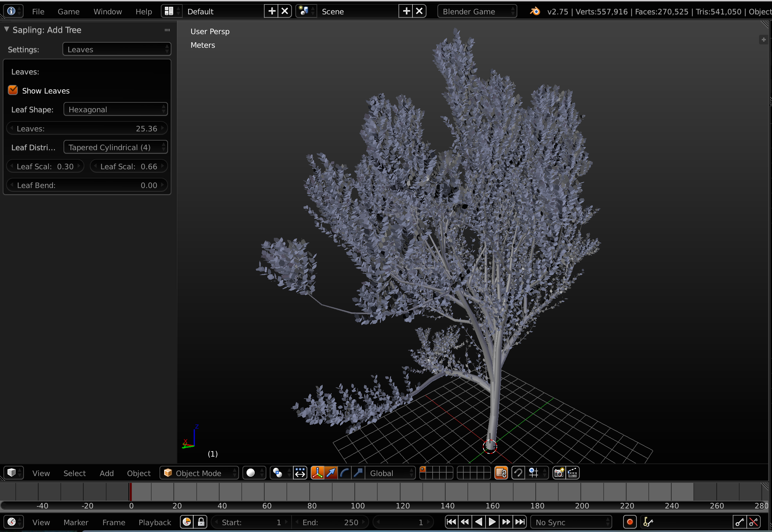Open the timeline Frame menu
The height and width of the screenshot is (532, 772).
click(x=114, y=522)
